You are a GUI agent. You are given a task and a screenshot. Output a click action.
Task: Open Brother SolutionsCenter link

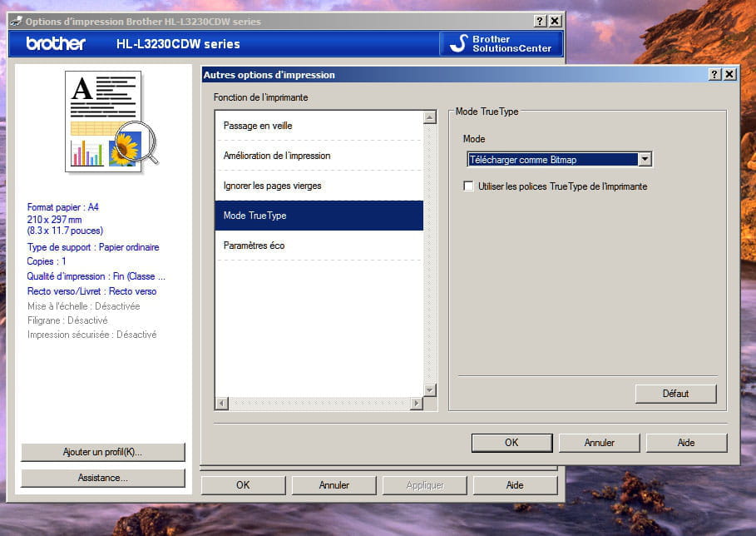[x=502, y=43]
